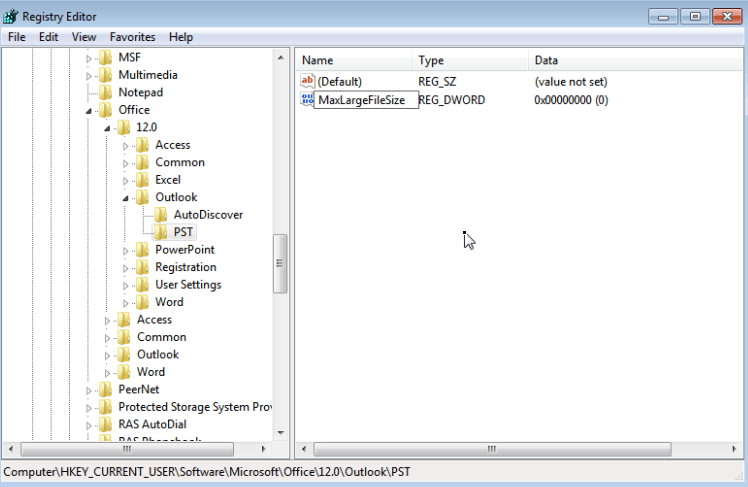Select the Access key below Word
Image resolution: width=748 pixels, height=487 pixels.
[154, 320]
